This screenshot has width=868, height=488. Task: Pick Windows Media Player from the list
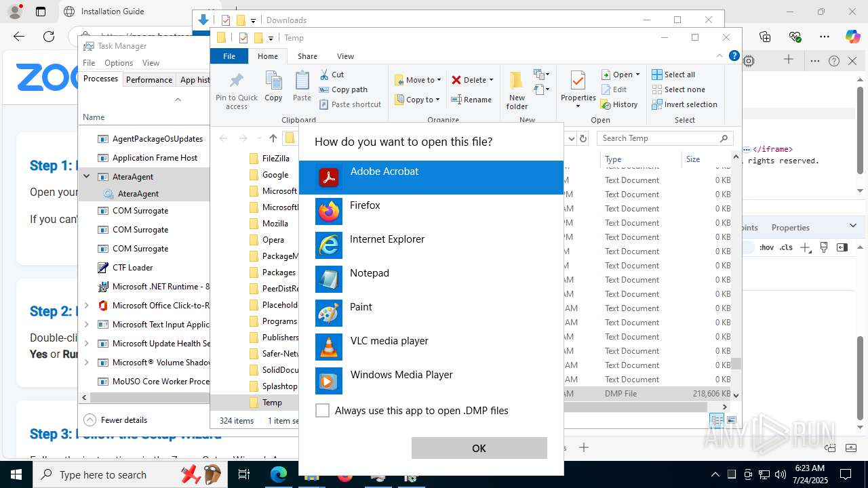[x=431, y=380]
